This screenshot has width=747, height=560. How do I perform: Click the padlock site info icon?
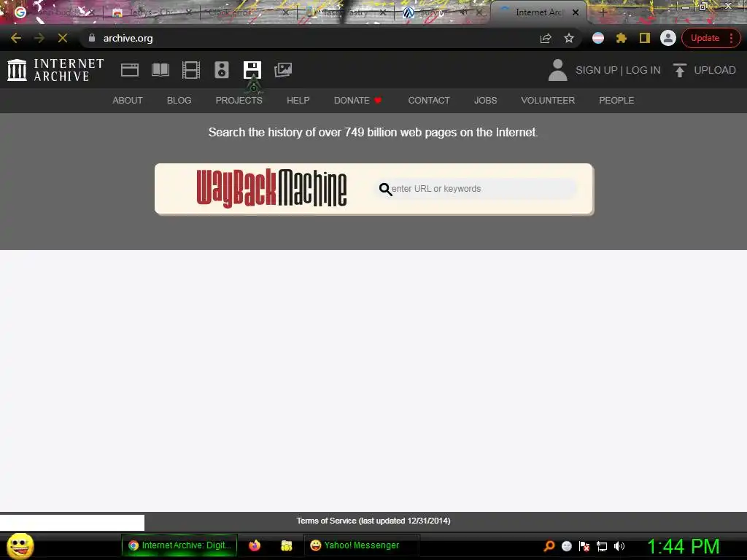click(92, 38)
